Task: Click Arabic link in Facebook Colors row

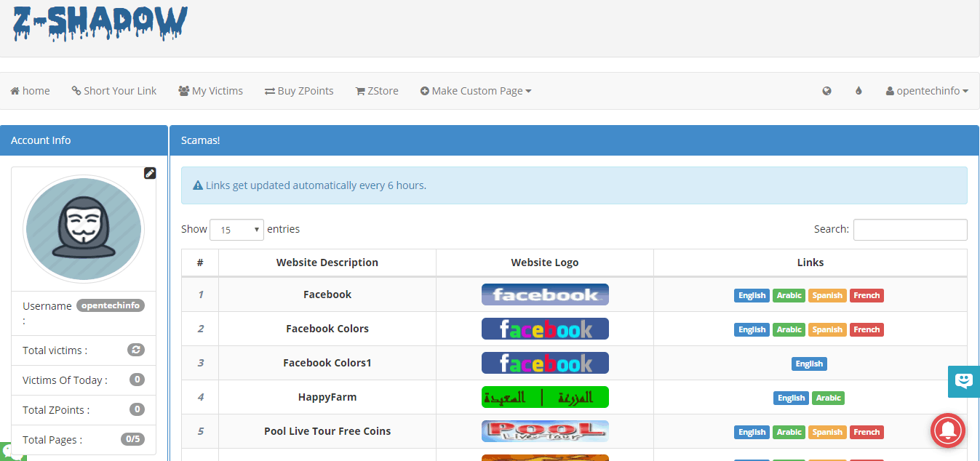Action: (789, 329)
